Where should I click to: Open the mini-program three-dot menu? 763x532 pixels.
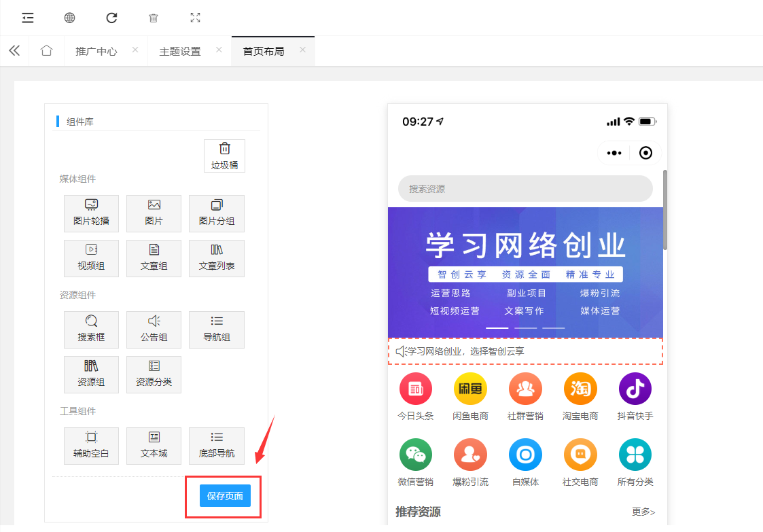point(614,153)
